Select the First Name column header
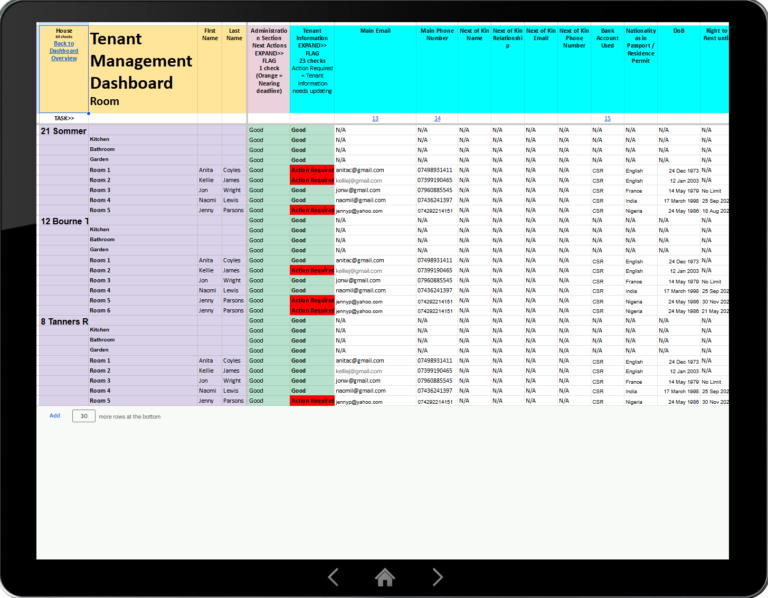768x598 pixels. point(210,69)
